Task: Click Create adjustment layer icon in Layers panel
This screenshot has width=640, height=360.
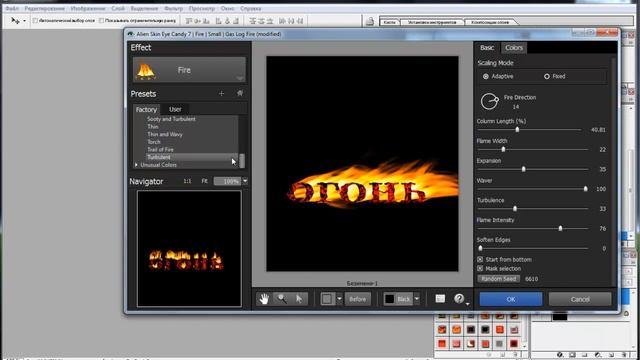Action: coord(598,355)
